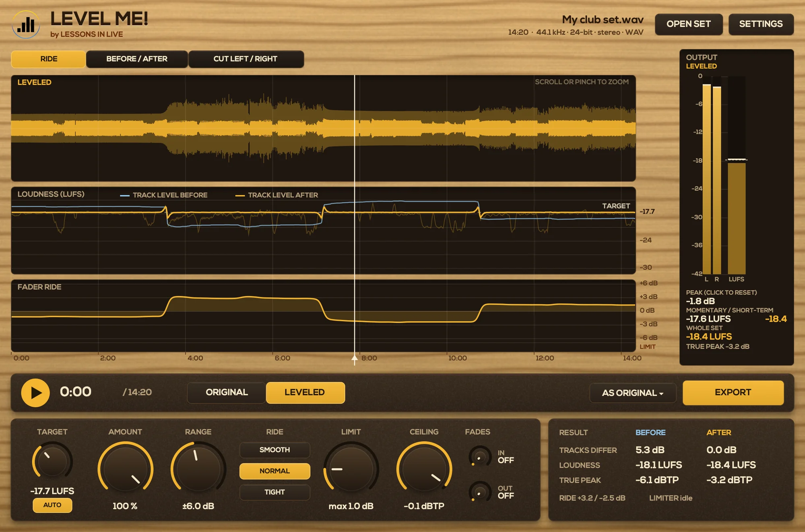805x532 pixels.
Task: Toggle AUTO target mode
Action: pyautogui.click(x=52, y=505)
